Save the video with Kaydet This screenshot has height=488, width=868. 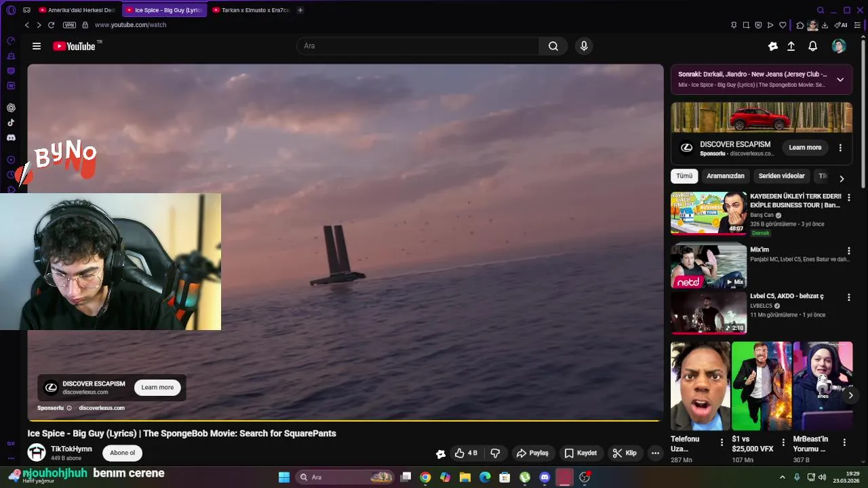click(x=581, y=453)
